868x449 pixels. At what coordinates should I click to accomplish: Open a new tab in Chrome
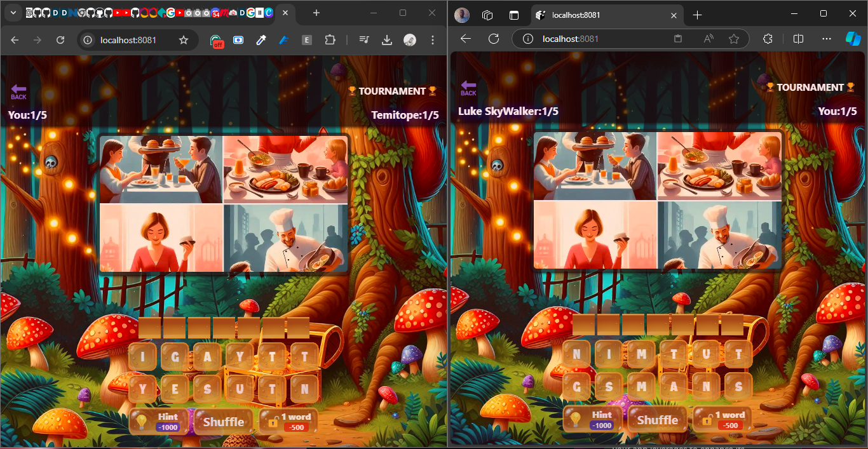pos(316,13)
